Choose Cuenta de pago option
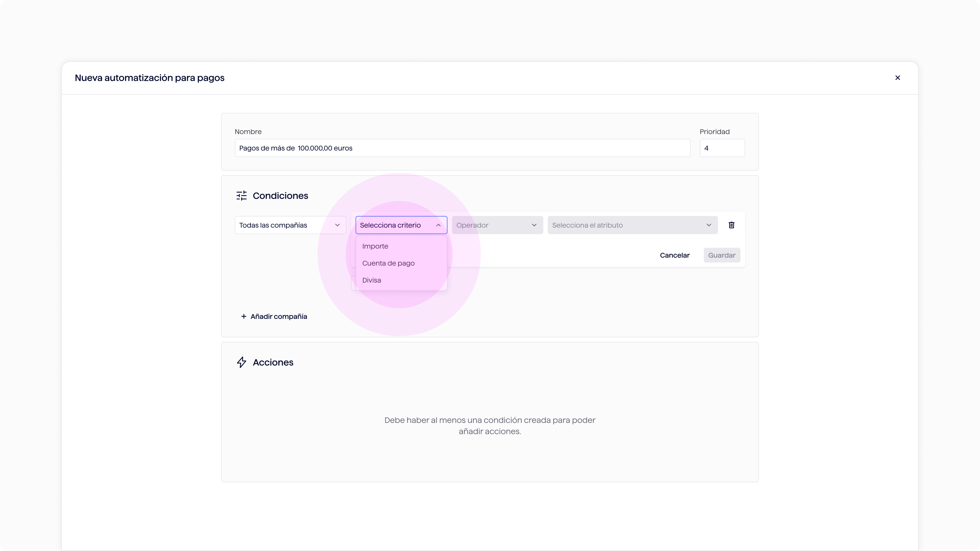This screenshot has width=980, height=551. click(401, 263)
